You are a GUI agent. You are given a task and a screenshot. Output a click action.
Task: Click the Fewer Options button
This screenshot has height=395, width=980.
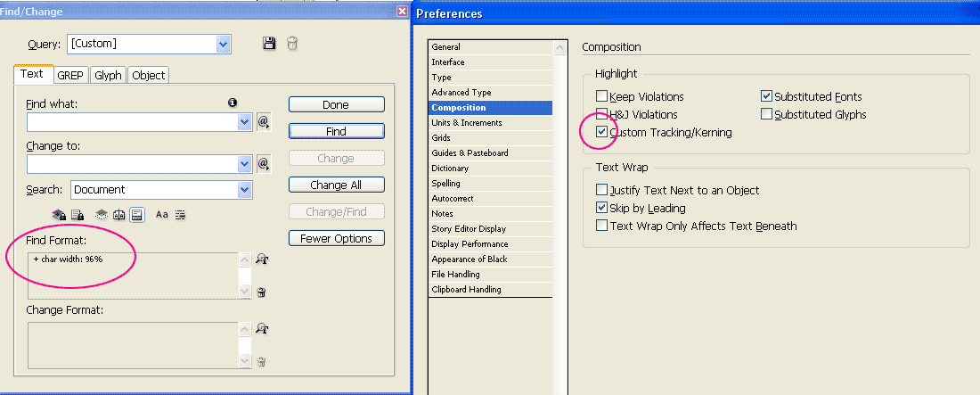(x=336, y=238)
